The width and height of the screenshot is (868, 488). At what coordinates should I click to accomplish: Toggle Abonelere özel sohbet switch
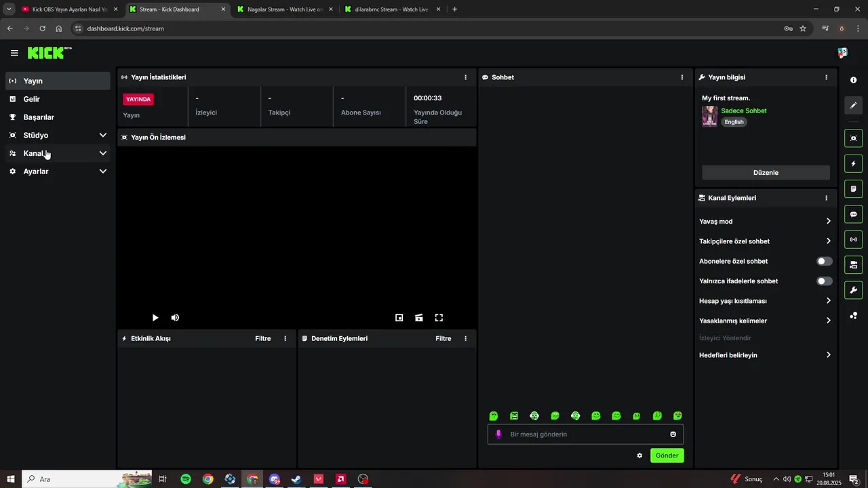(825, 261)
